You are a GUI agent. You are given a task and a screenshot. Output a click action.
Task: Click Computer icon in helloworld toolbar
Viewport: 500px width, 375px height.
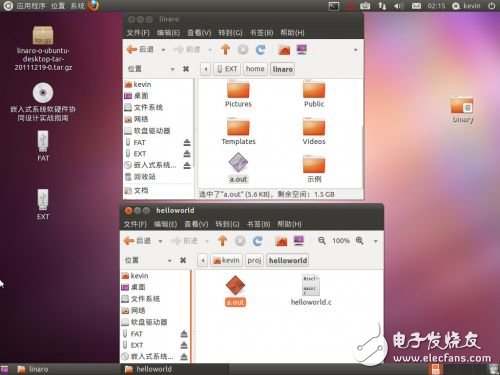point(299,241)
